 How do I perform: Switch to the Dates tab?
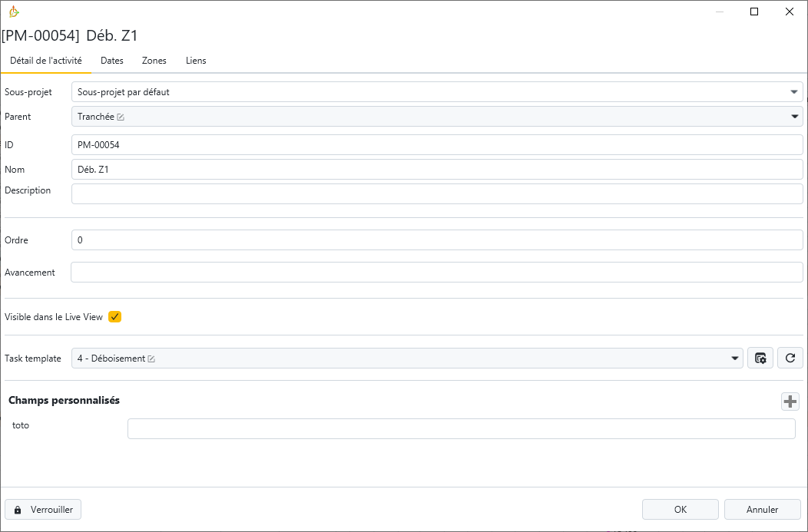112,61
